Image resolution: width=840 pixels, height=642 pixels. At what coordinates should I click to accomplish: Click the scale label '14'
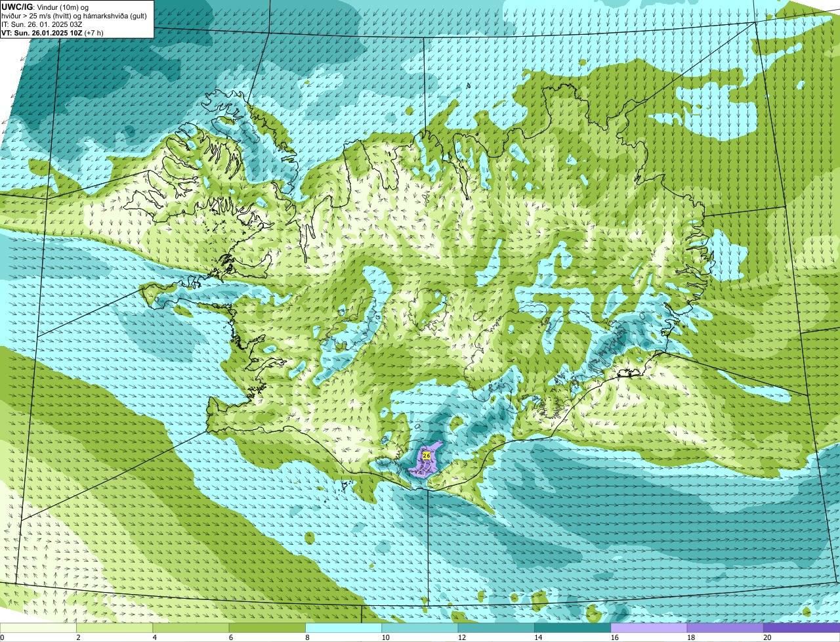click(x=537, y=637)
